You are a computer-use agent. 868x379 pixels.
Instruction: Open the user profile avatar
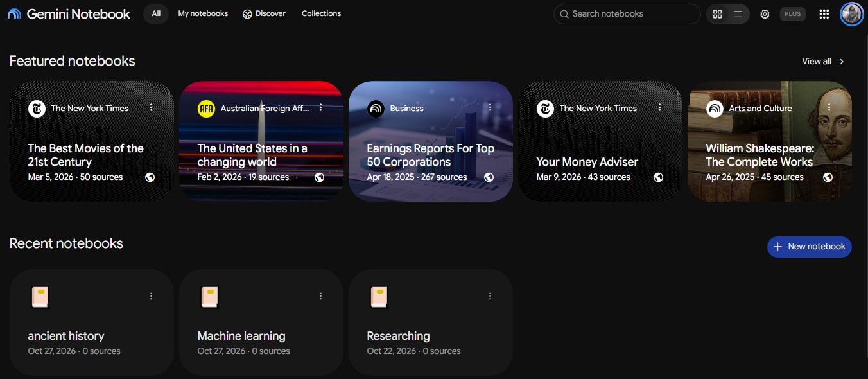(x=852, y=14)
